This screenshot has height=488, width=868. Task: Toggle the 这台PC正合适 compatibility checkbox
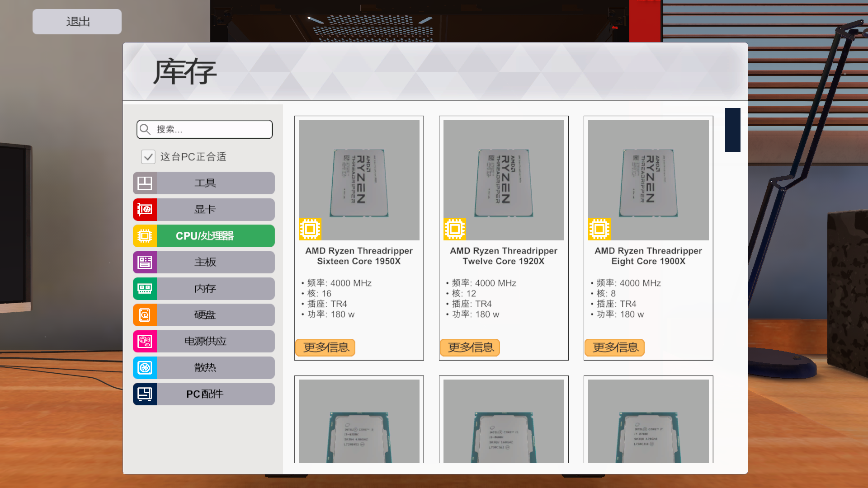(148, 157)
